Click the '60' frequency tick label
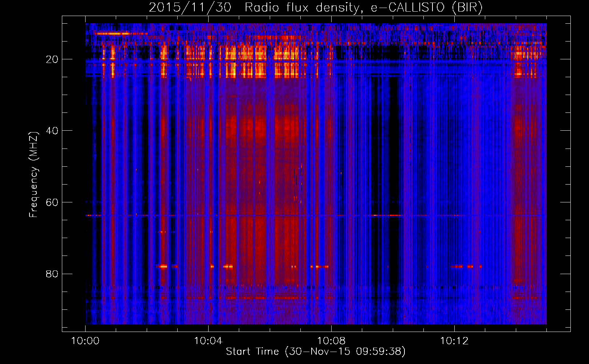 pyautogui.click(x=52, y=202)
